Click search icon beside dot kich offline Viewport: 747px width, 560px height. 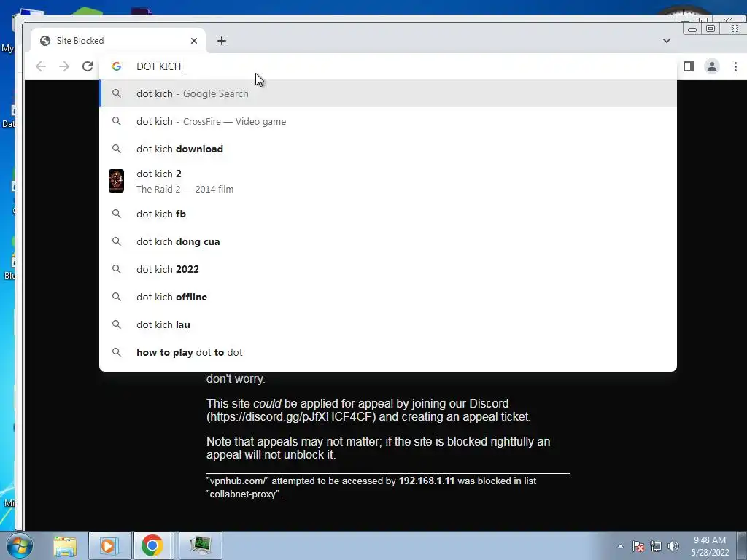click(116, 297)
